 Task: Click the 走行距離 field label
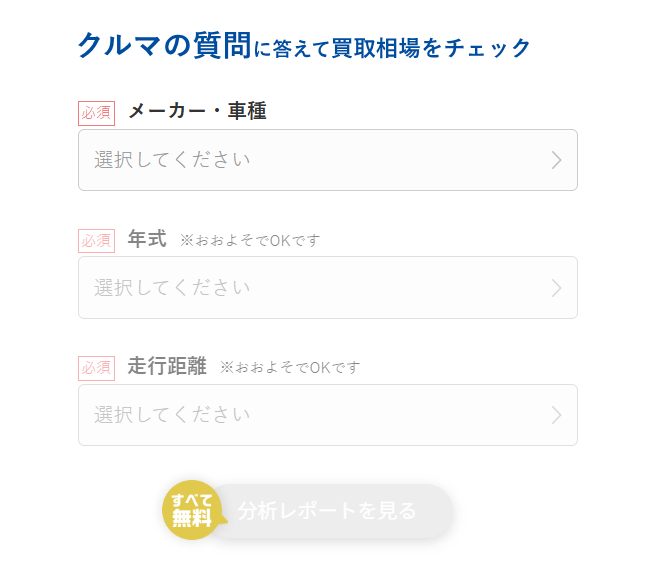pyautogui.click(x=167, y=366)
